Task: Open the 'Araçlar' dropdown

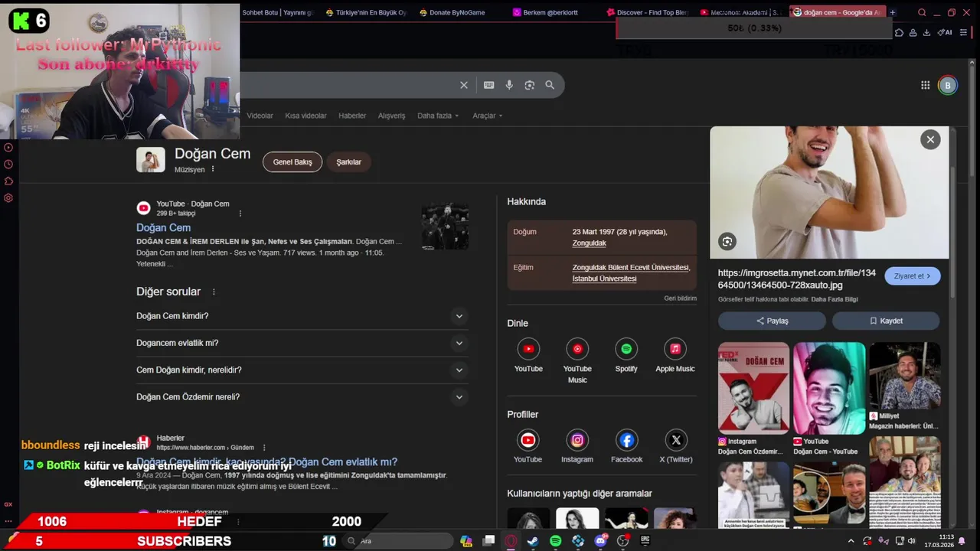Action: [488, 116]
